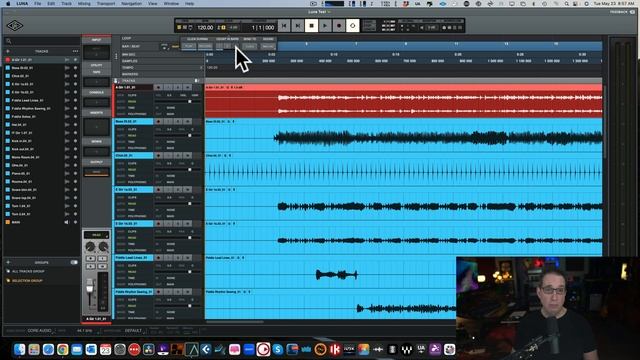
Task: Open MAIN output dropdown on A Gtr track
Action: 171,114
